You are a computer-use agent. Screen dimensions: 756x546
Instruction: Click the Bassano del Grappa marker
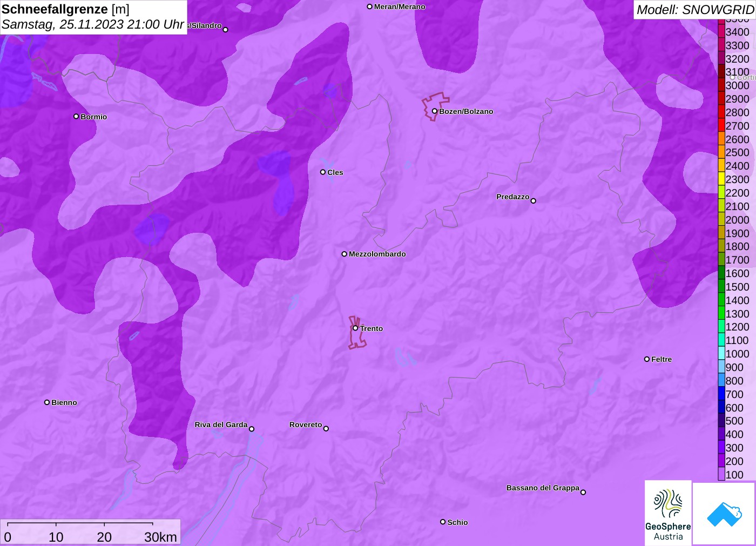(x=583, y=492)
